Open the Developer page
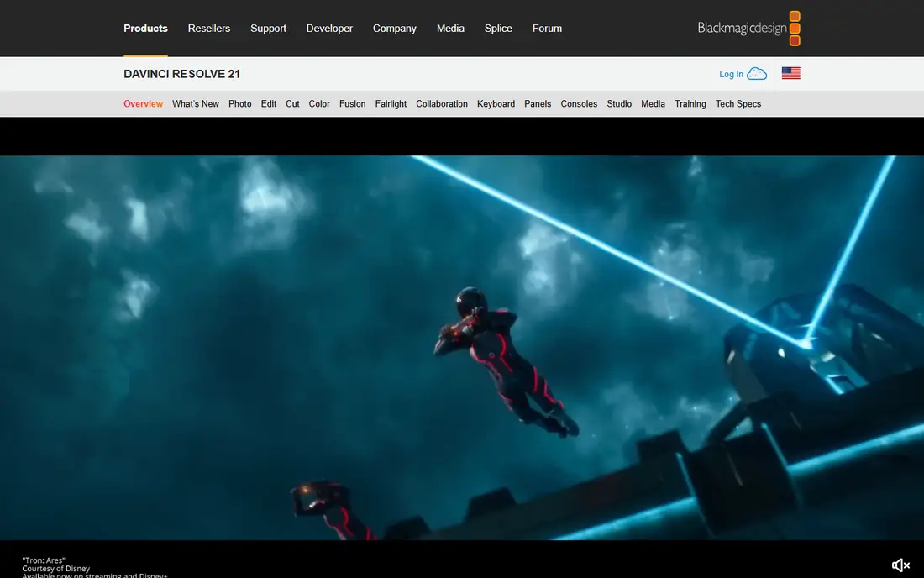Viewport: 924px width, 578px height. tap(329, 29)
